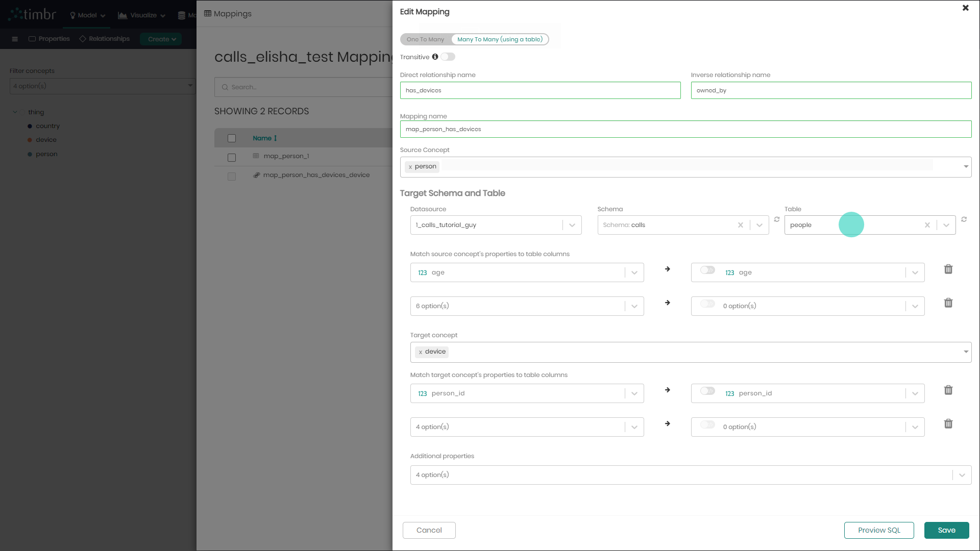
Task: Delete the age property match row
Action: (948, 269)
